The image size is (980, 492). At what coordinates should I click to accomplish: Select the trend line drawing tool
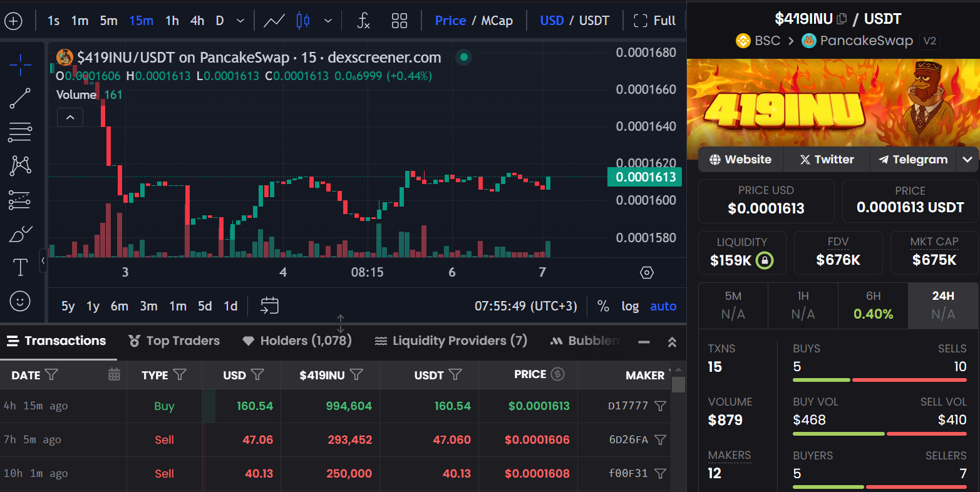pos(20,98)
